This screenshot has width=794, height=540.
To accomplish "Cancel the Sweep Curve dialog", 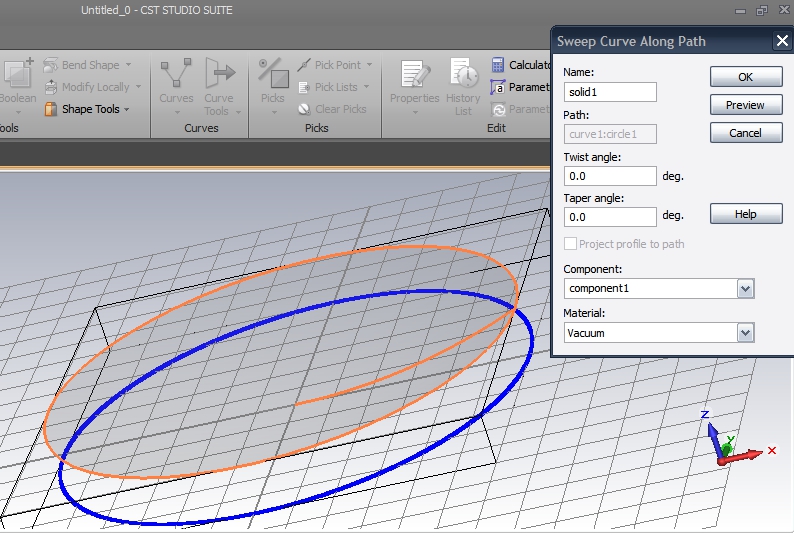I will tap(745, 133).
